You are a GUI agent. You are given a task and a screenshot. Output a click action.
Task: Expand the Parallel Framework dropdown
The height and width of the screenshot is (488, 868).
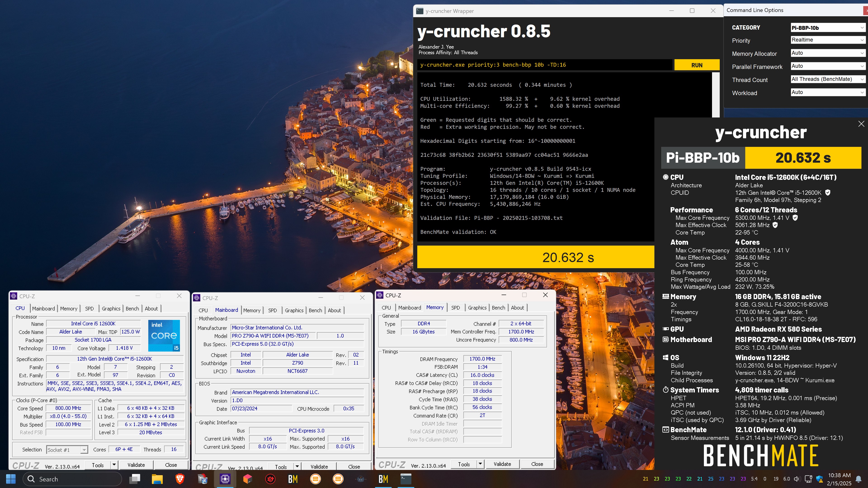coord(828,66)
